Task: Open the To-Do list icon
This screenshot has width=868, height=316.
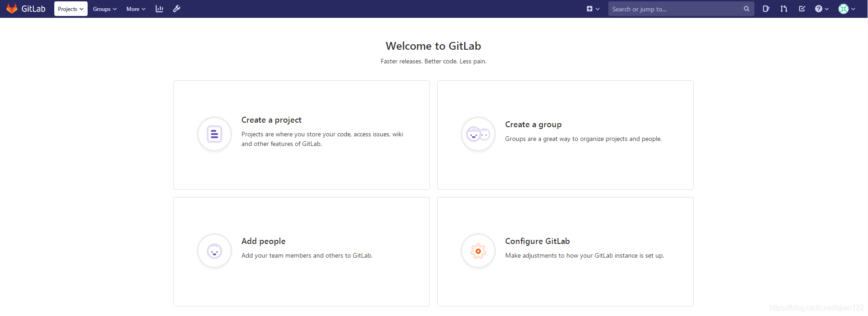Action: [802, 9]
